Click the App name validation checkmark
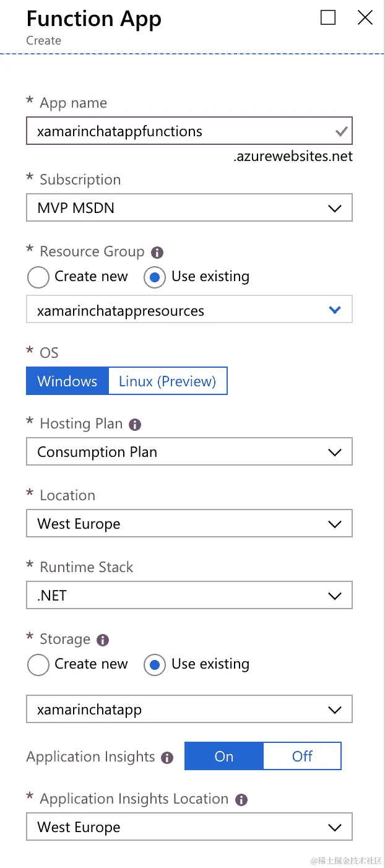385x868 pixels. [x=340, y=132]
